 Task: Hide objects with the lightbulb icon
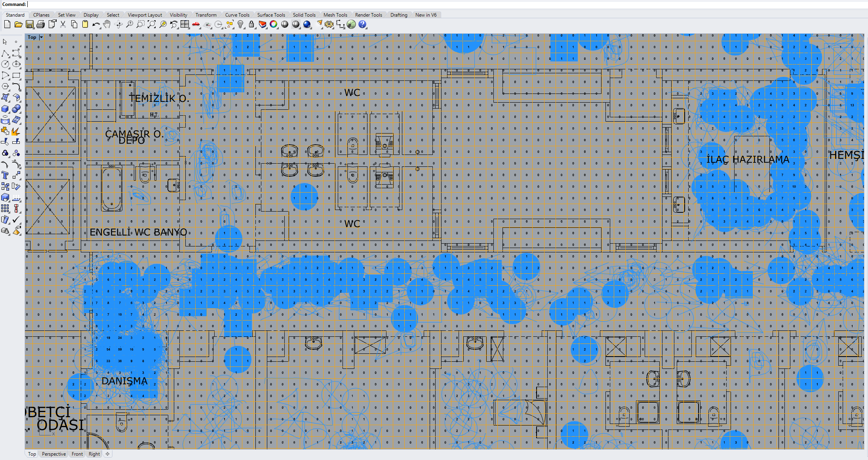tap(241, 24)
